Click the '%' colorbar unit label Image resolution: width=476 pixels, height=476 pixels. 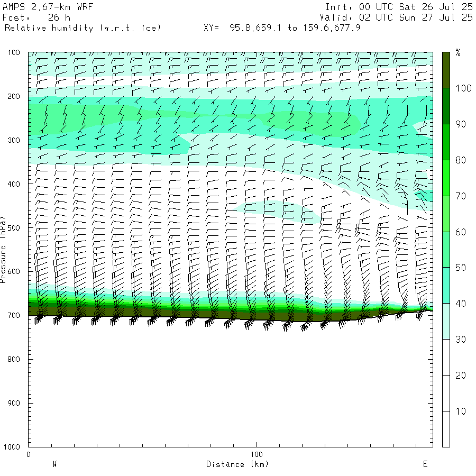pyautogui.click(x=458, y=52)
